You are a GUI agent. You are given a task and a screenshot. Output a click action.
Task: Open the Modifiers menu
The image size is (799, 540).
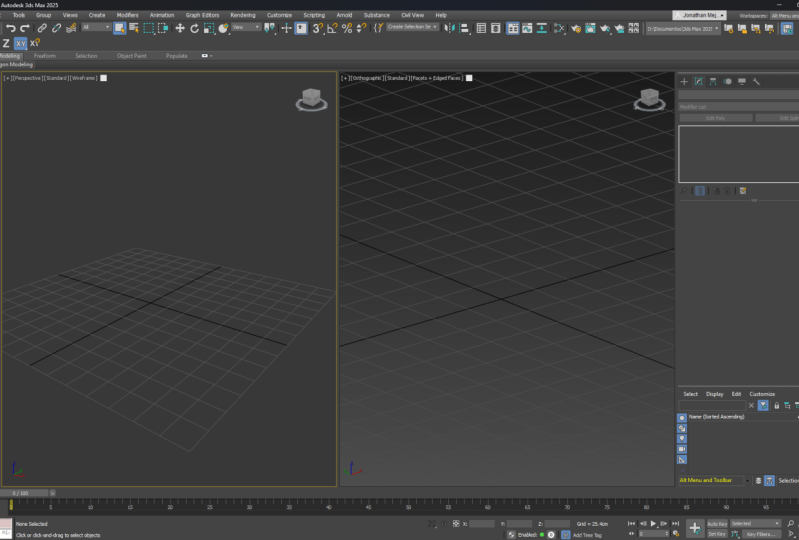click(127, 15)
